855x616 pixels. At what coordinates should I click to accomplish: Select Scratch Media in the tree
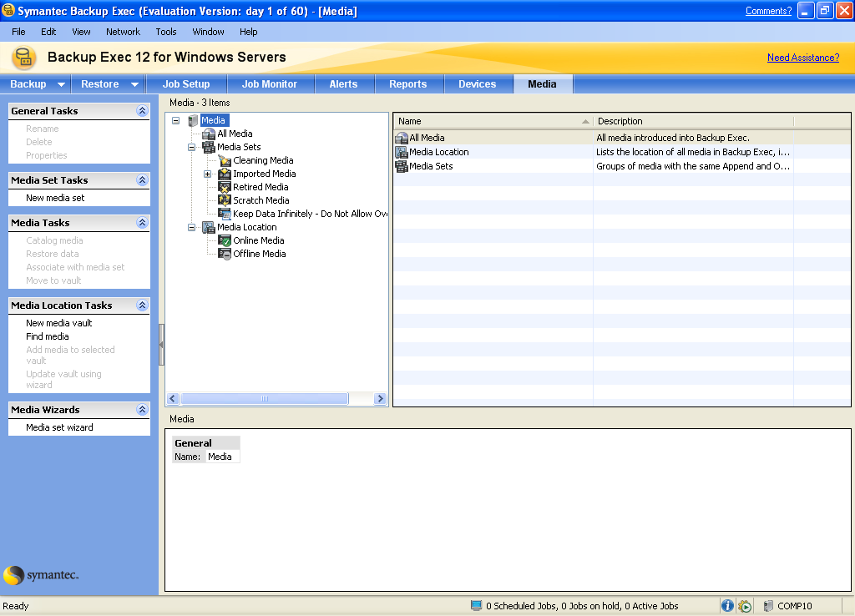pos(261,200)
